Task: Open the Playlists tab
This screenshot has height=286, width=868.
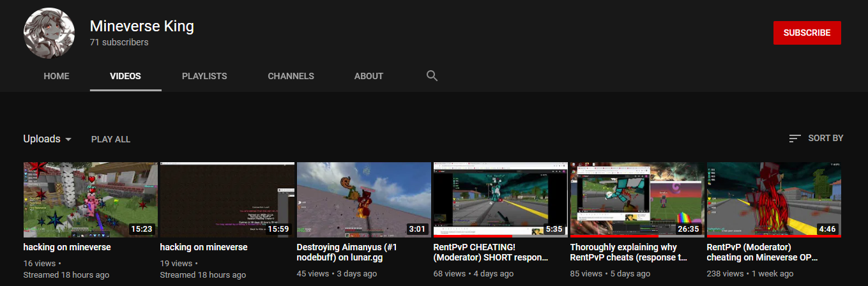Action: [x=204, y=76]
